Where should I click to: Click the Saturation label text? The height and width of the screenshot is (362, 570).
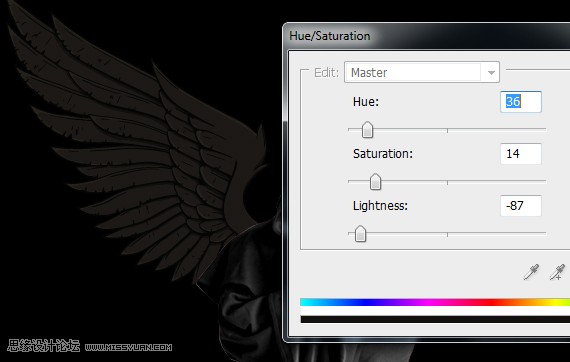(383, 154)
